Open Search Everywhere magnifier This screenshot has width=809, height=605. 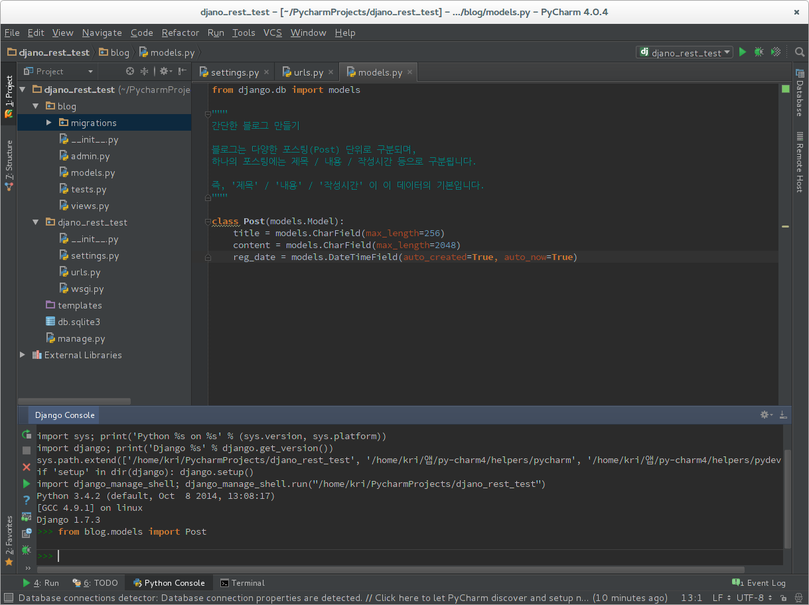pos(799,52)
